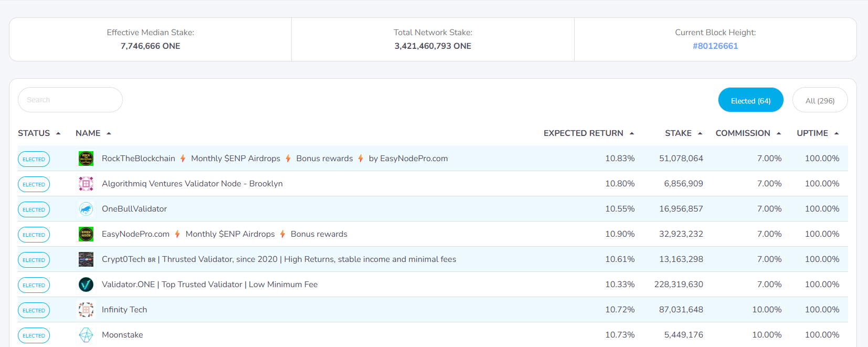
Task: Click the Search validators input field
Action: pyautogui.click(x=70, y=100)
